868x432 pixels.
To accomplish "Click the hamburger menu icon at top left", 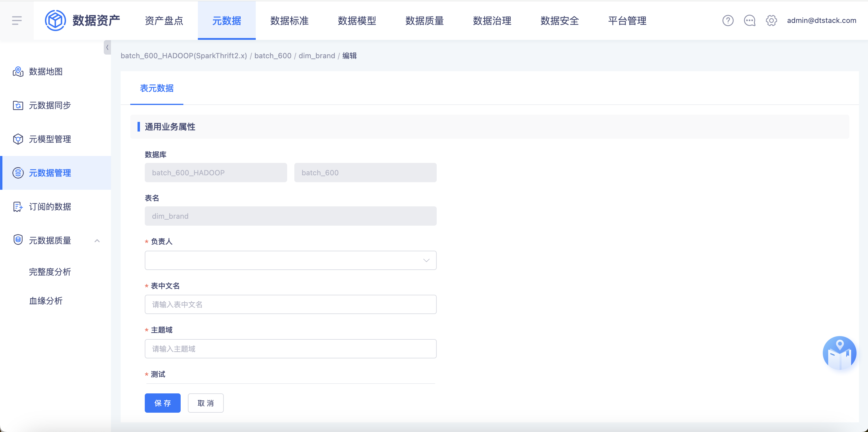I will pos(17,21).
